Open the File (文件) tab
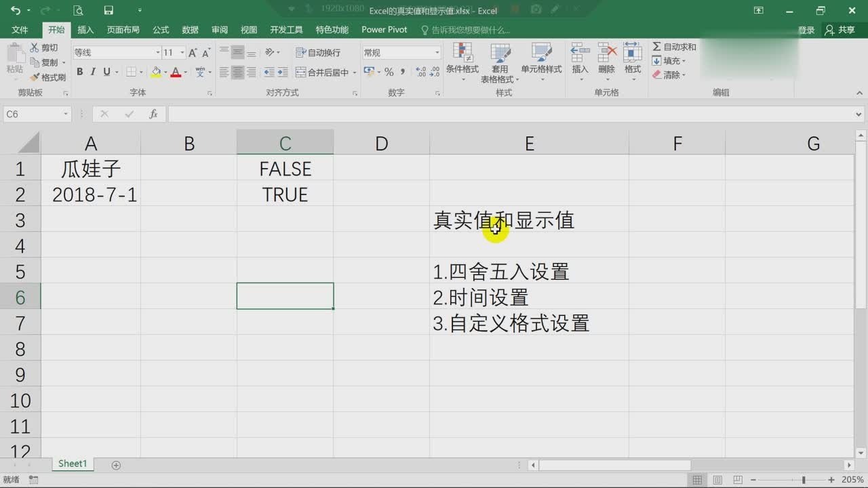The image size is (868, 488). (20, 30)
